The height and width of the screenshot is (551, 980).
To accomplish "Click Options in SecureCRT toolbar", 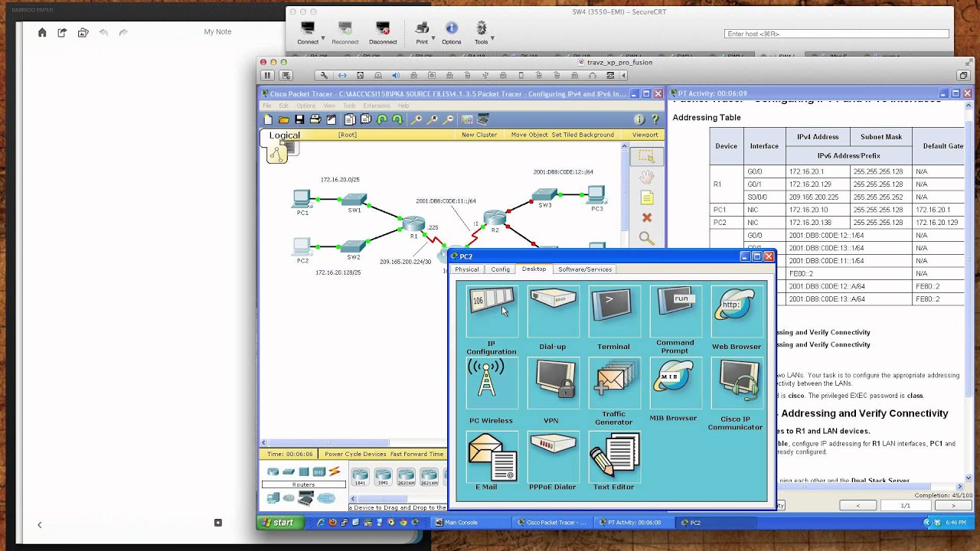I will [451, 33].
